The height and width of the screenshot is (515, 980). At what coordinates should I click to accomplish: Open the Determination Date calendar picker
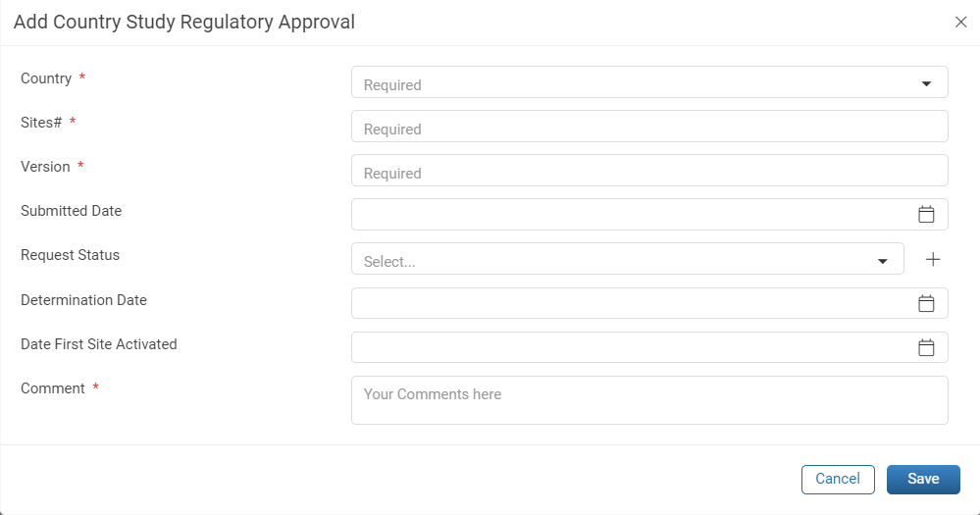point(926,303)
